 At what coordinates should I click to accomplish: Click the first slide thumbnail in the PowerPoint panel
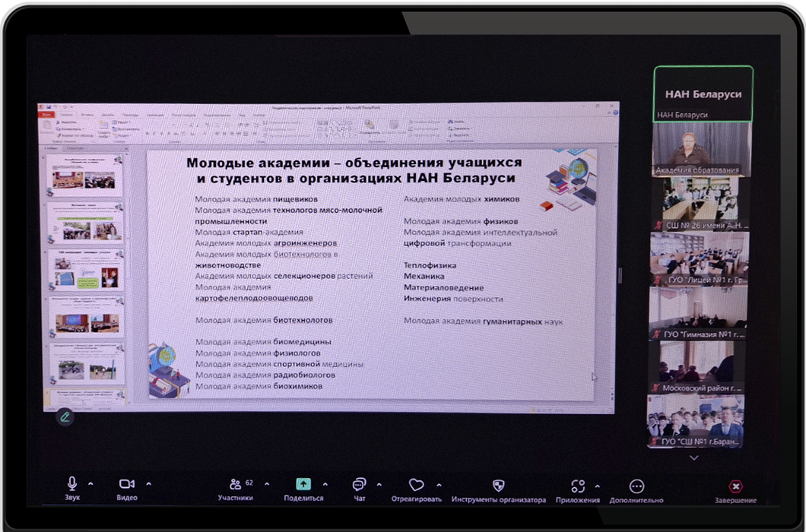point(84,175)
